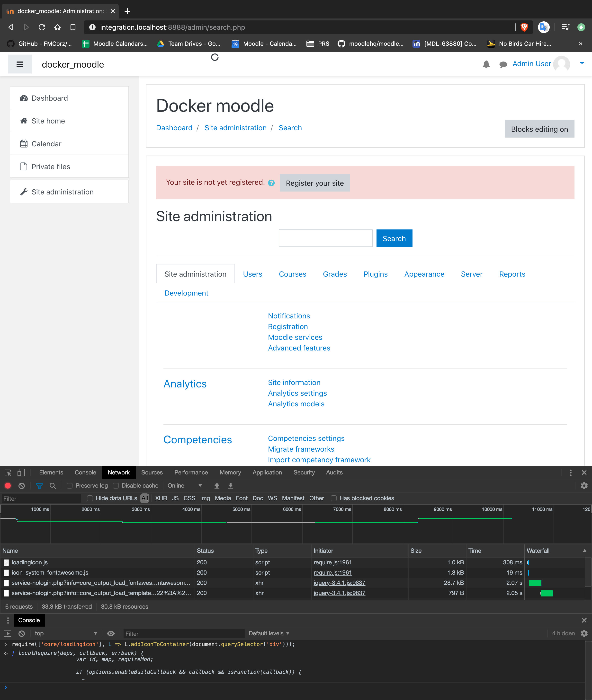Import a HAR file with upload arrow
This screenshot has width=592, height=700.
click(x=217, y=486)
